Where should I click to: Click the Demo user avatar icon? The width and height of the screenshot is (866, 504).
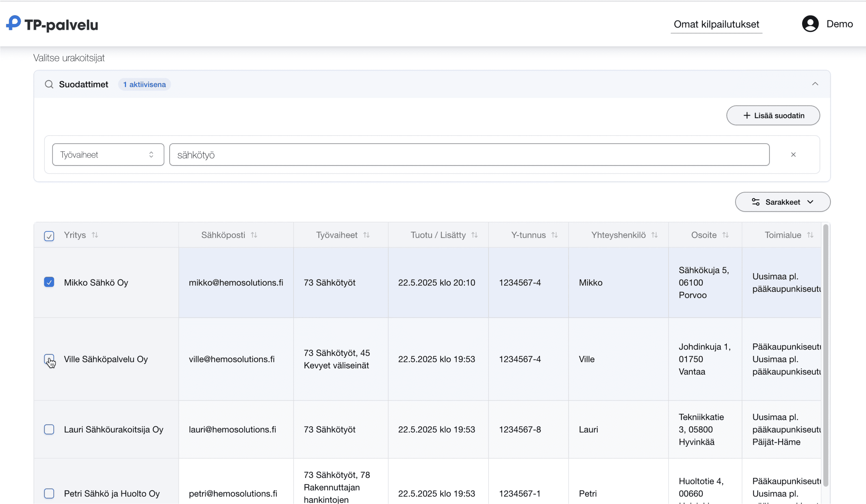click(810, 24)
